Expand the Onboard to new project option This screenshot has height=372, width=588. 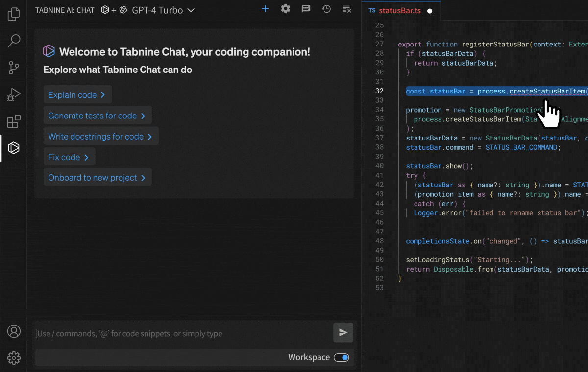pos(97,178)
